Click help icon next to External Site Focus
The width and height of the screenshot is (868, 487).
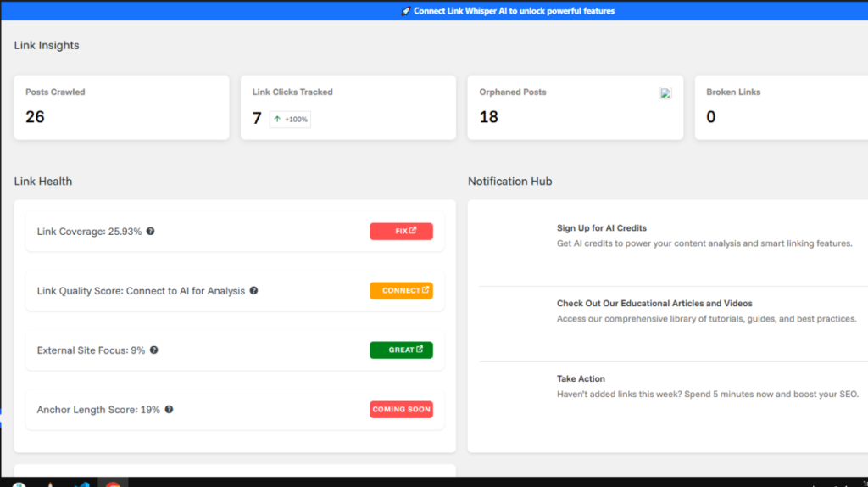point(154,350)
